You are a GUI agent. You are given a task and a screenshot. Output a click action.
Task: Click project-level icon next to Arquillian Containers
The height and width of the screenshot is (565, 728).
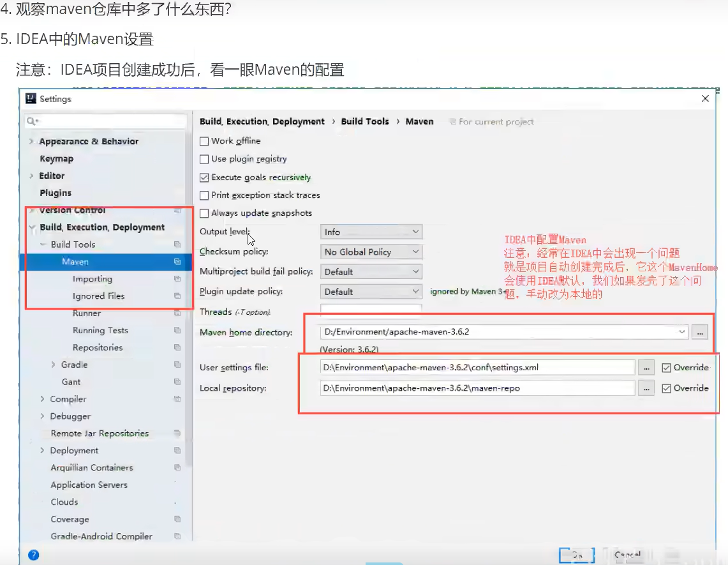(x=177, y=468)
